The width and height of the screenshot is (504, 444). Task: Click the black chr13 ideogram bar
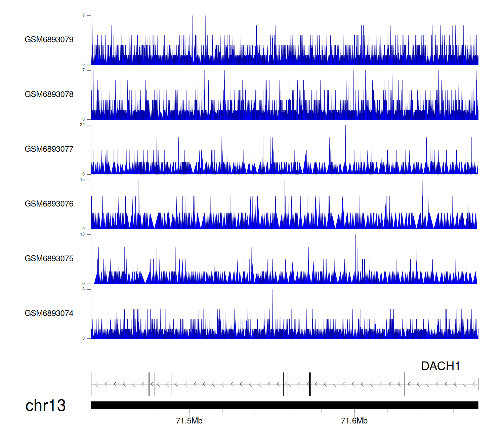coord(284,405)
